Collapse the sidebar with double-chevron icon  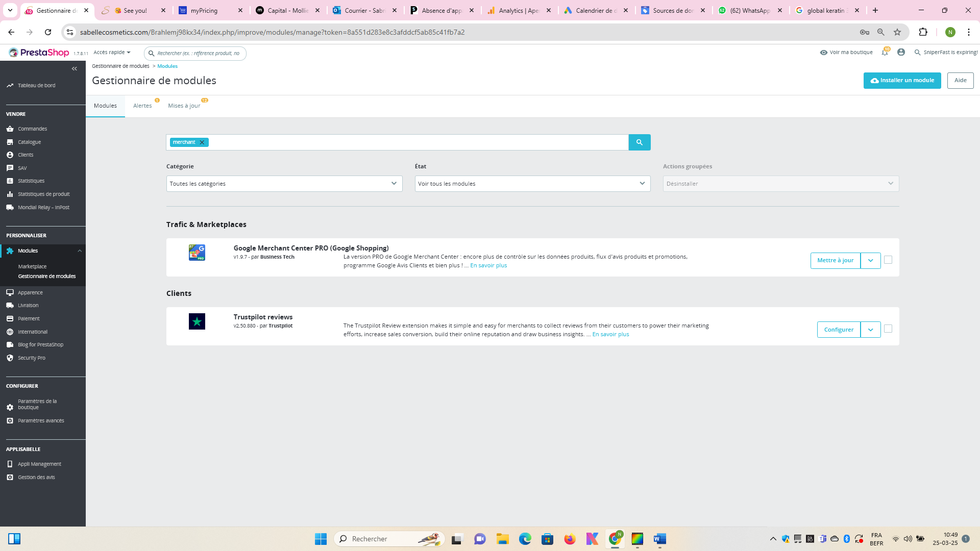(75, 68)
